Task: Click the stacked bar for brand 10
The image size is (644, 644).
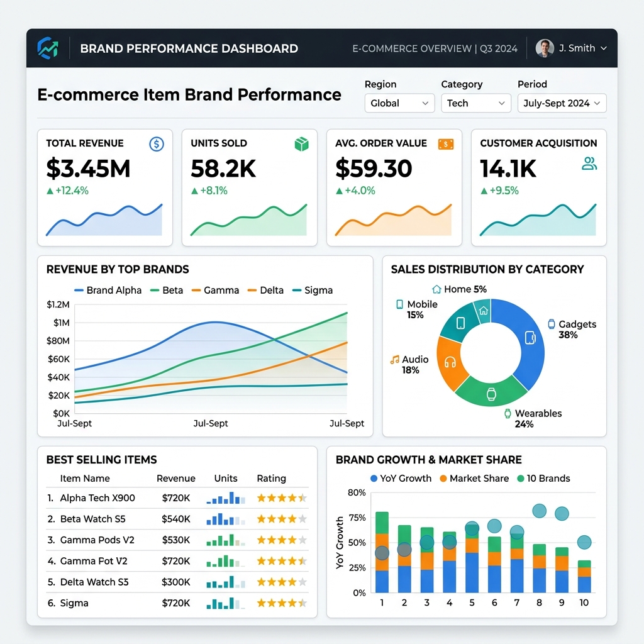Action: pyautogui.click(x=584, y=577)
